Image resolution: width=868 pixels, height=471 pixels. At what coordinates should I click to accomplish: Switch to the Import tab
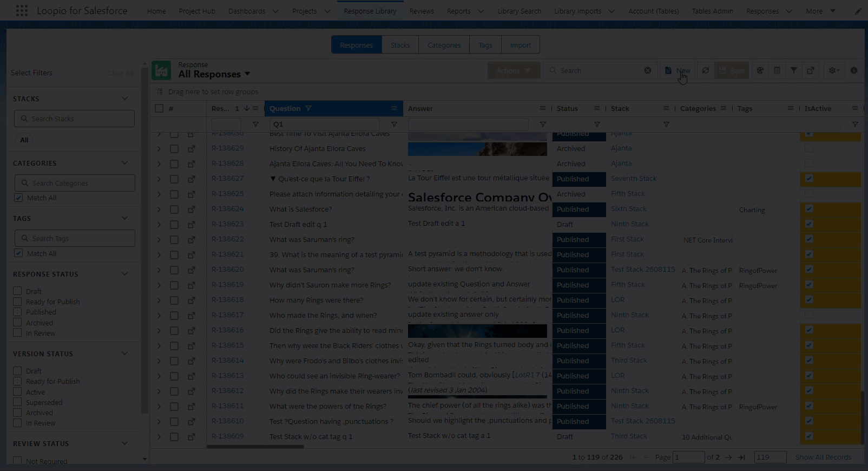(521, 45)
